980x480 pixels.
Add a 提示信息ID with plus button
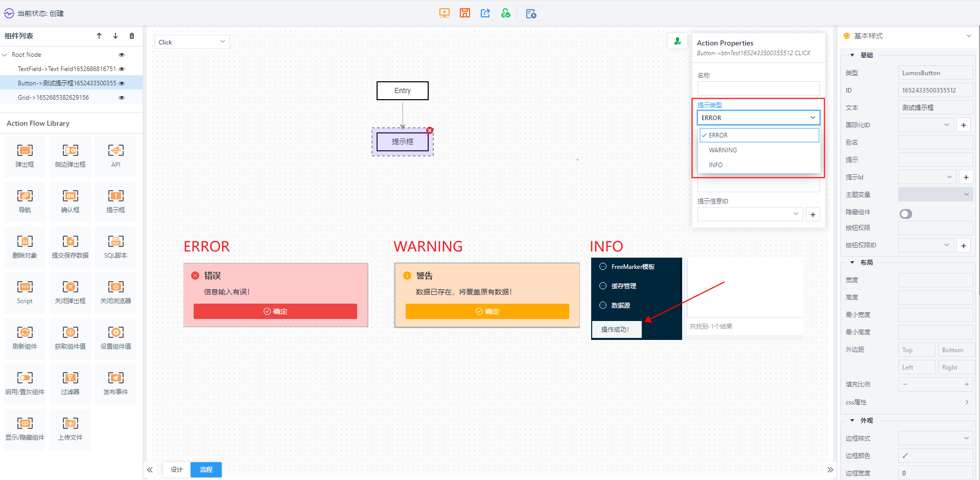pyautogui.click(x=813, y=215)
